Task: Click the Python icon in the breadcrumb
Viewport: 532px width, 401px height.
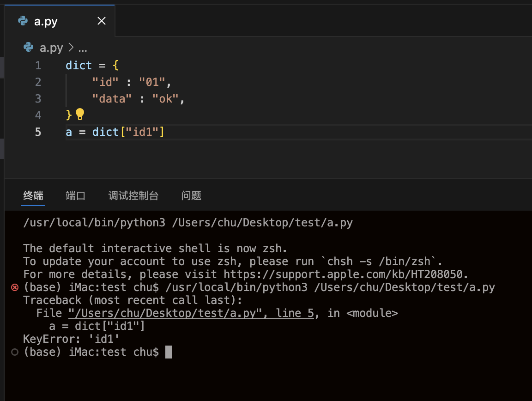Action: coord(28,48)
